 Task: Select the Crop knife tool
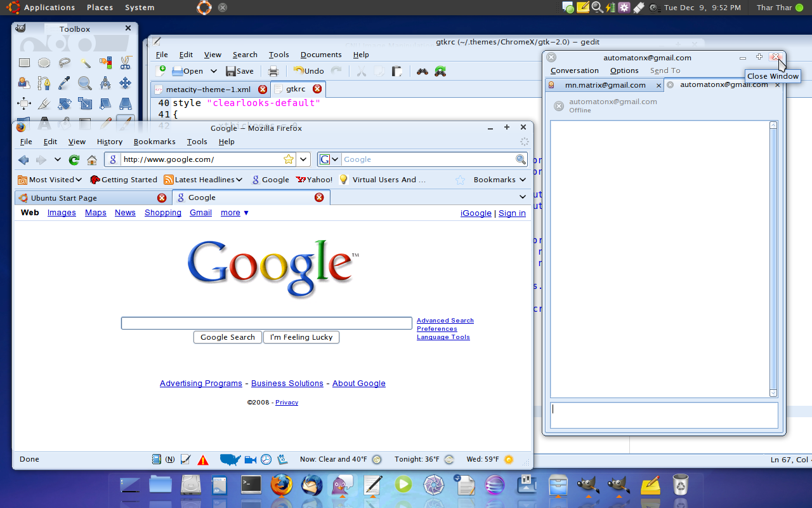pos(44,104)
